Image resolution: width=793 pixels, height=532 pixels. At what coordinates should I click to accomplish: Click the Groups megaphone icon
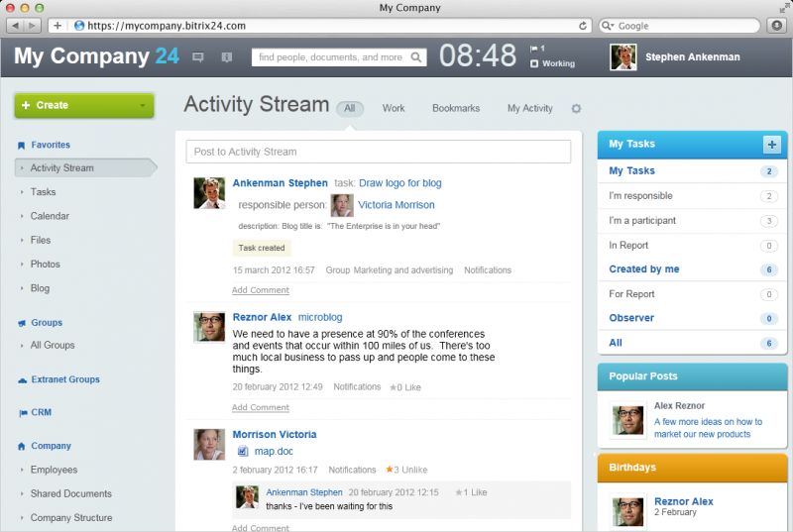(x=22, y=323)
